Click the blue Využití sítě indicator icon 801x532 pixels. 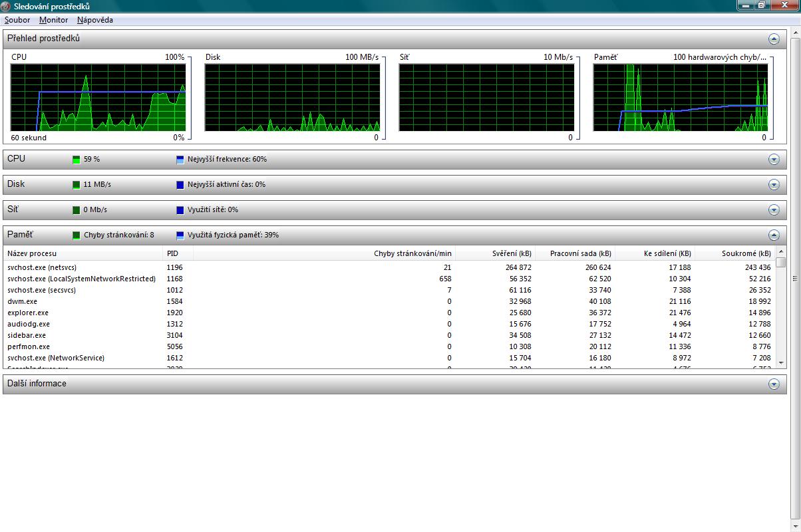180,210
